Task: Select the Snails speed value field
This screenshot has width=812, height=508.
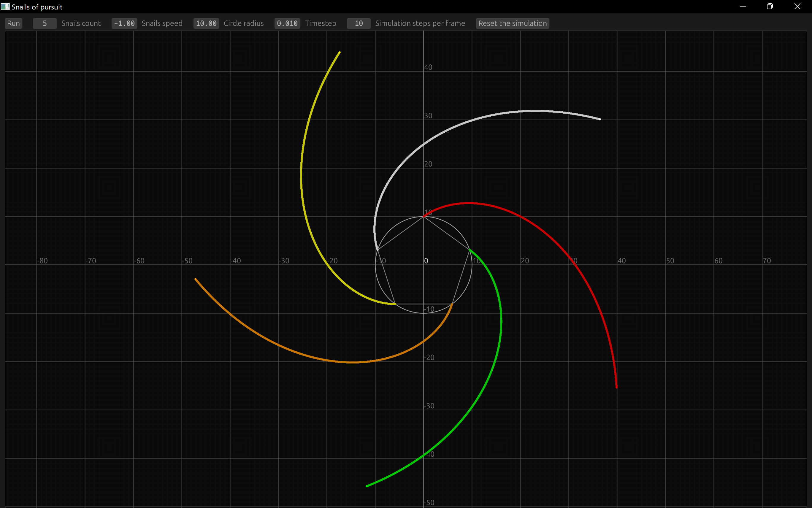Action: [x=124, y=23]
